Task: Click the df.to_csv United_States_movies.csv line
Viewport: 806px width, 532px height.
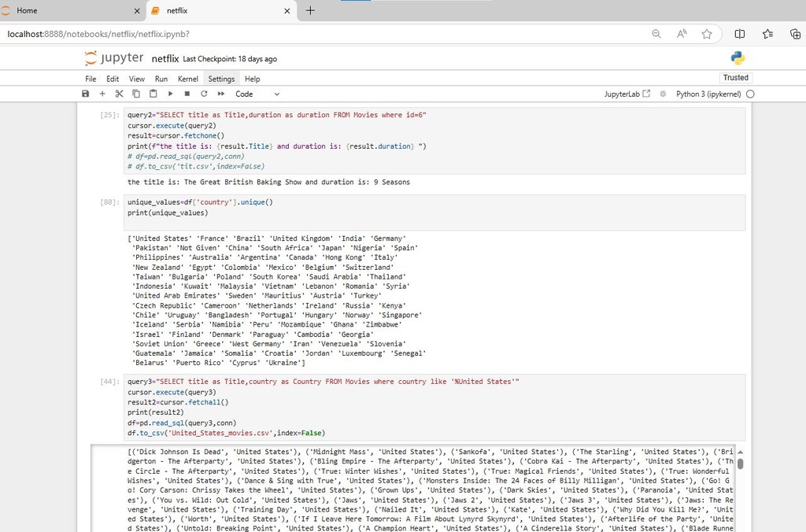Action: [x=226, y=434]
